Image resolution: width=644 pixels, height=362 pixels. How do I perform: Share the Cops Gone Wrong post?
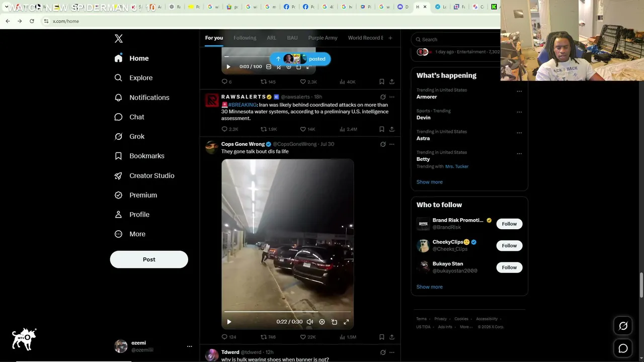click(x=392, y=337)
